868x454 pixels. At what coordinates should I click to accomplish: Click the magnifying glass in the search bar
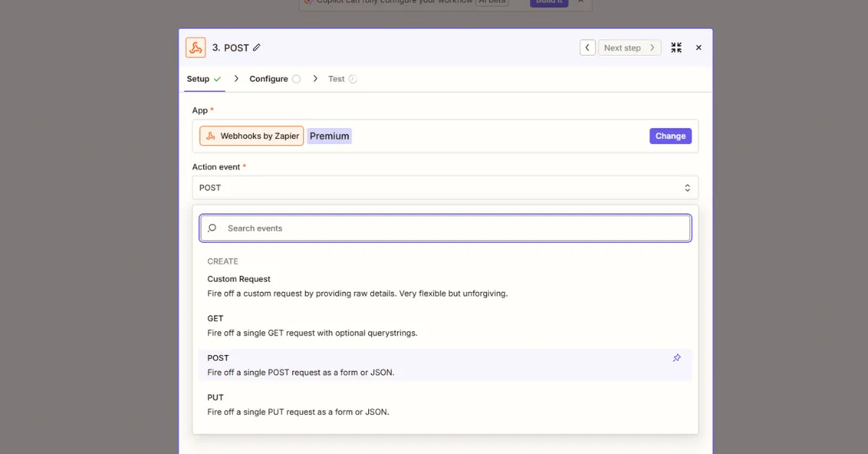click(212, 228)
